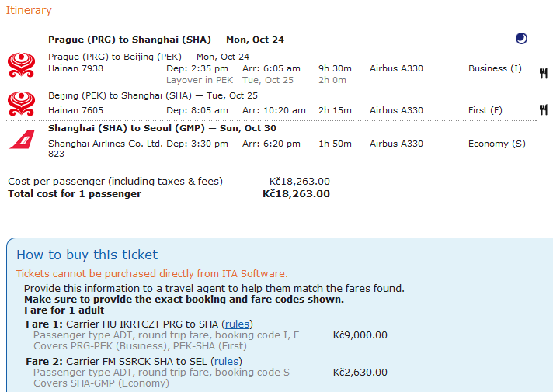Click the Hainan logo for flight 7605
Screen dimensions: 553x392
(21, 103)
